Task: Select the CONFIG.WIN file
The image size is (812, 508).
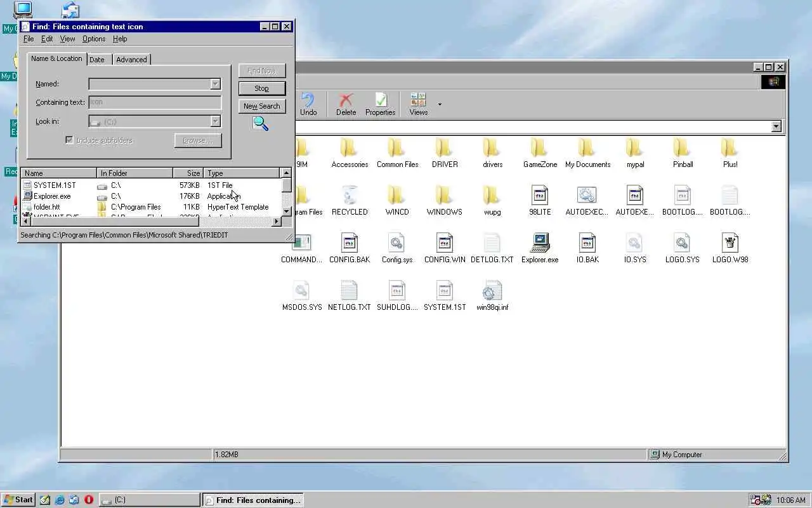Action: [445, 249]
